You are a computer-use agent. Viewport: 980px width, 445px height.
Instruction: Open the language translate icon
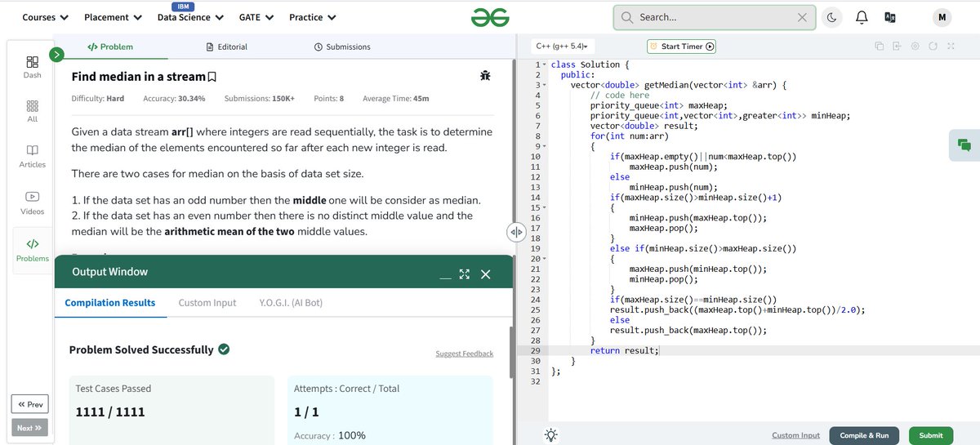point(890,17)
